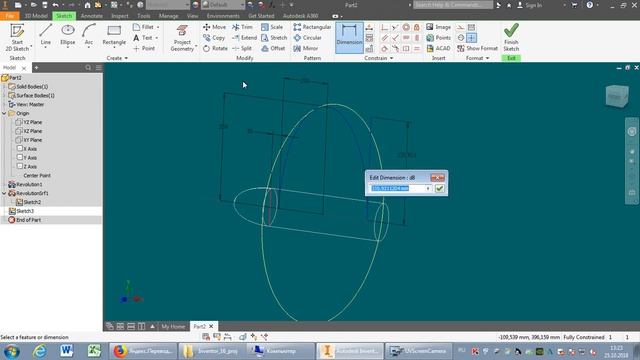This screenshot has height=360, width=640.
Task: Open the Edit Dimension value dropdown arrow
Action: pos(428,189)
